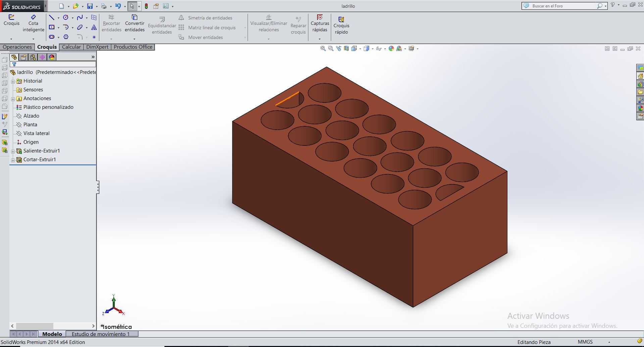644x347 pixels.
Task: Click the Previous View icon
Action: pyautogui.click(x=339, y=48)
